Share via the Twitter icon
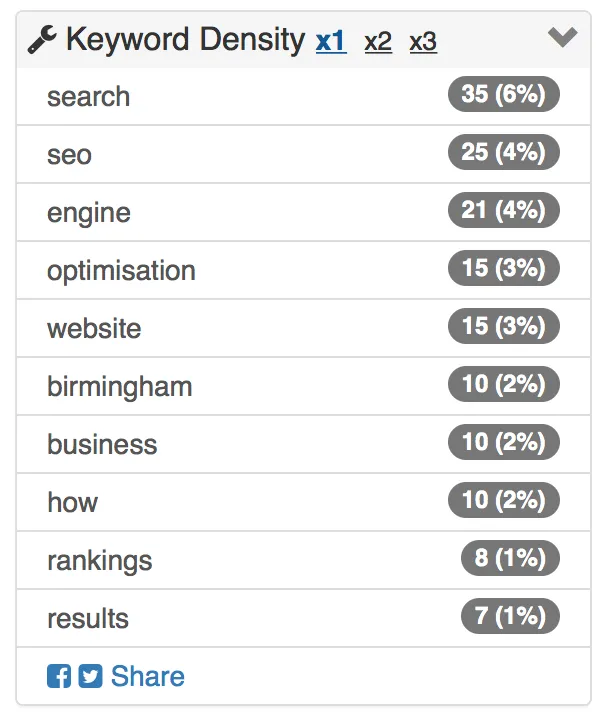Image resolution: width=608 pixels, height=718 pixels. pyautogui.click(x=90, y=676)
